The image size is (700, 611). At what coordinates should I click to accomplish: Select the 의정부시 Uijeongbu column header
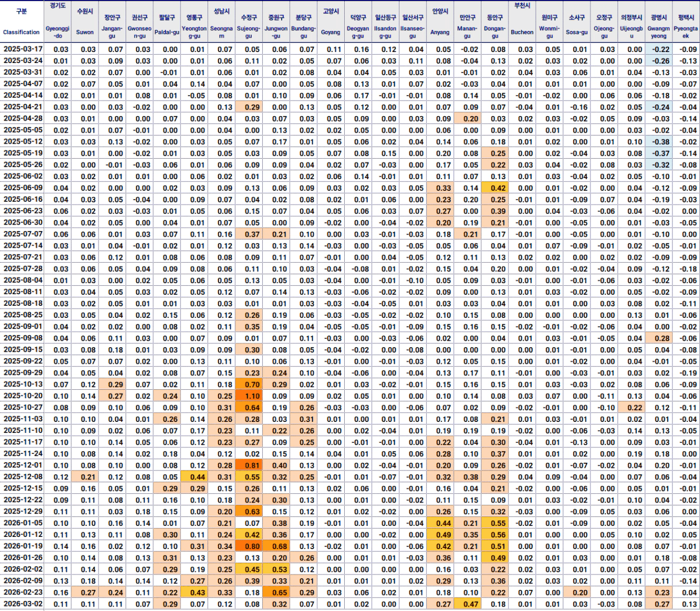point(631,22)
